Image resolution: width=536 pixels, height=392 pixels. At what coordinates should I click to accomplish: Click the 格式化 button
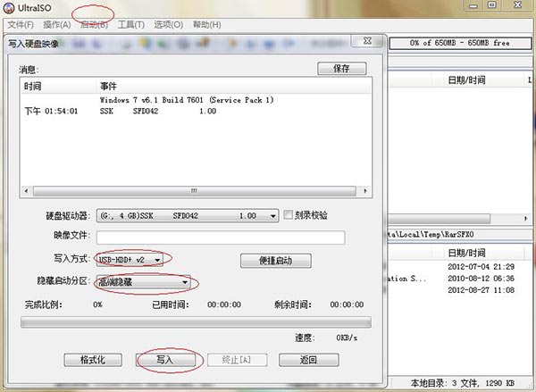coord(93,360)
